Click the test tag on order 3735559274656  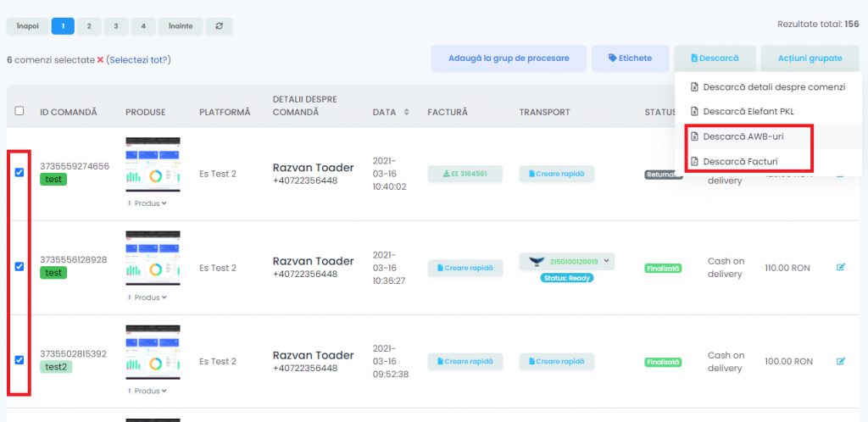coord(53,179)
